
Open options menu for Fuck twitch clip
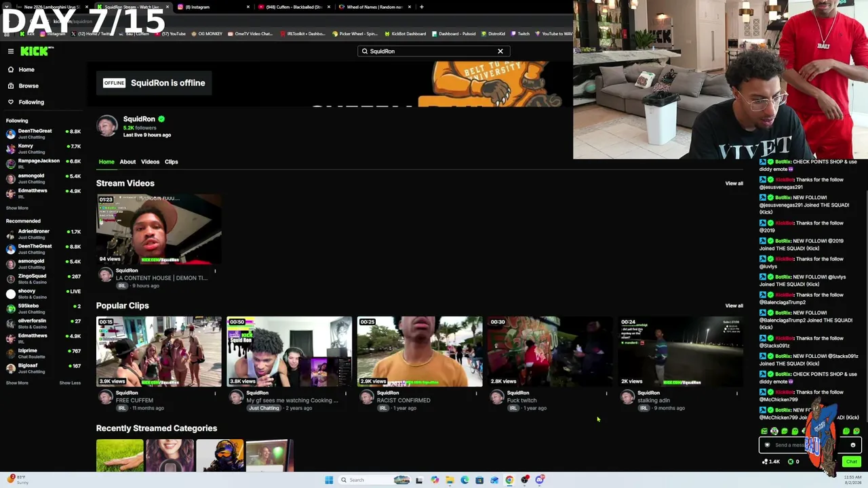(606, 393)
